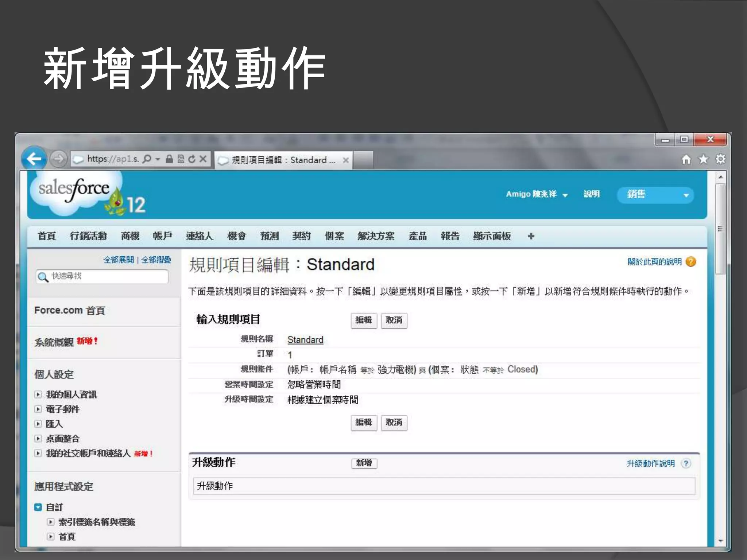Click the browser forward arrow button

[x=58, y=159]
